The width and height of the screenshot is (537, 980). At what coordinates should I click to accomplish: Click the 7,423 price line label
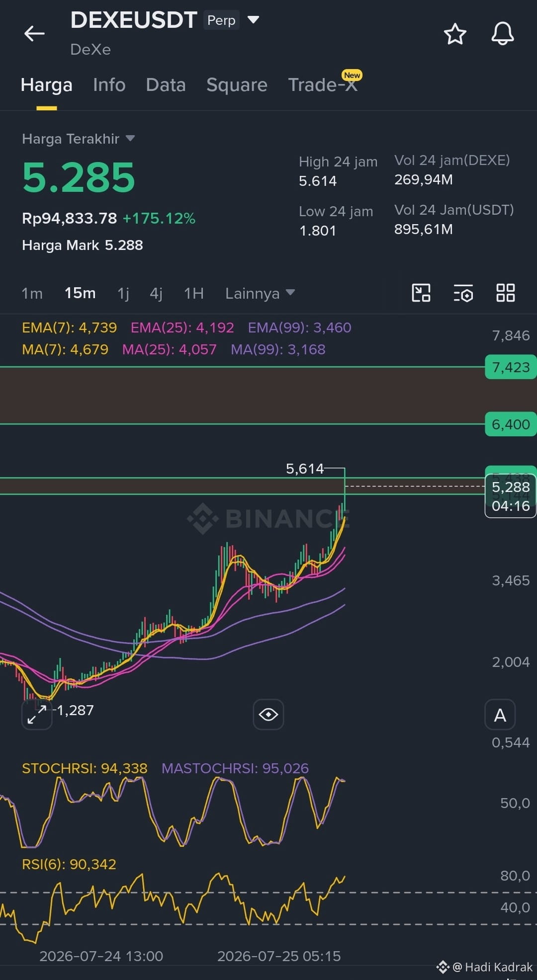(511, 367)
